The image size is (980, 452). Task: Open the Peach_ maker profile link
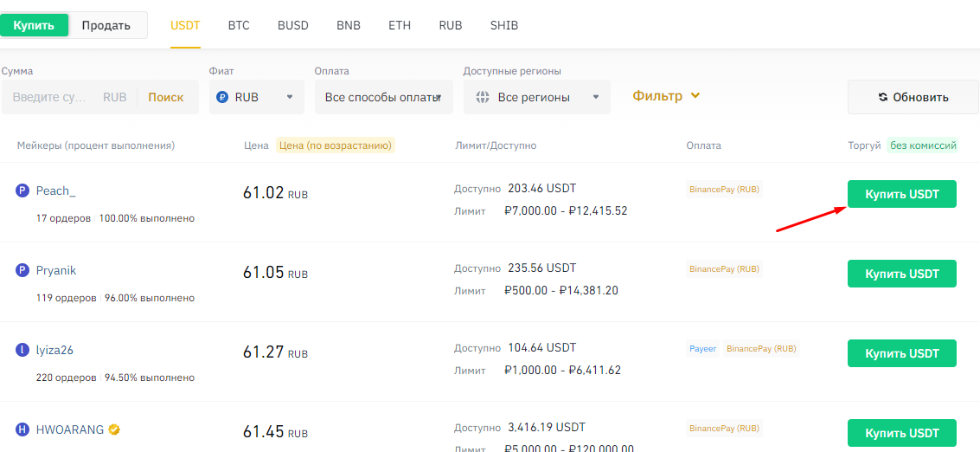pyautogui.click(x=55, y=191)
